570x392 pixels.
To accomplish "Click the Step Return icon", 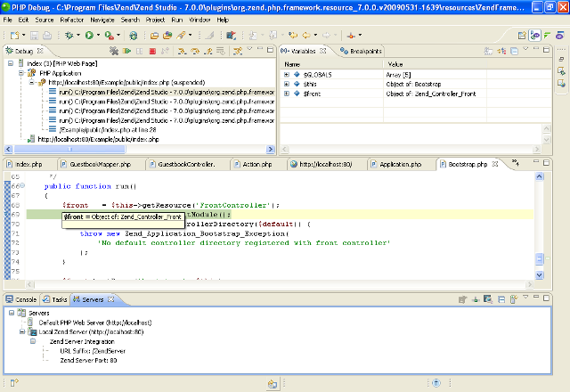I will pyautogui.click(x=208, y=52).
